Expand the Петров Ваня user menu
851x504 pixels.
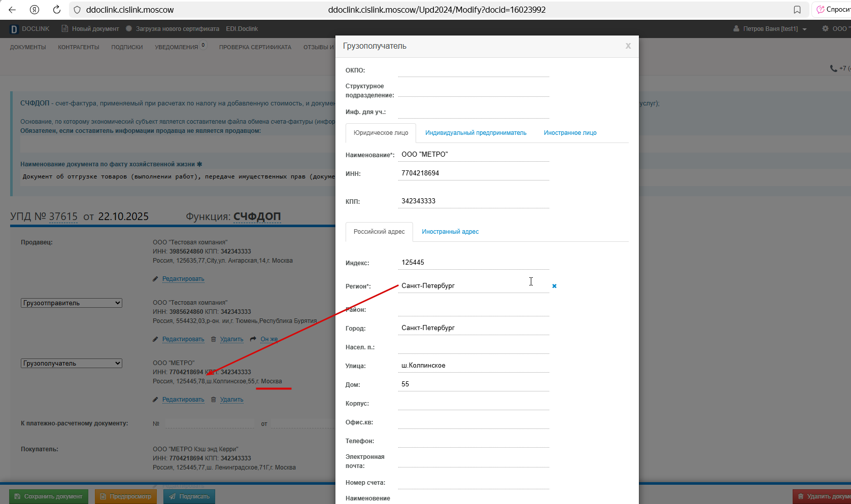(x=770, y=29)
